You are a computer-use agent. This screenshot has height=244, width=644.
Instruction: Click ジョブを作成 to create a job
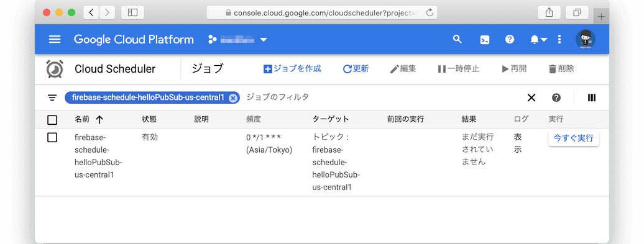[x=292, y=69]
